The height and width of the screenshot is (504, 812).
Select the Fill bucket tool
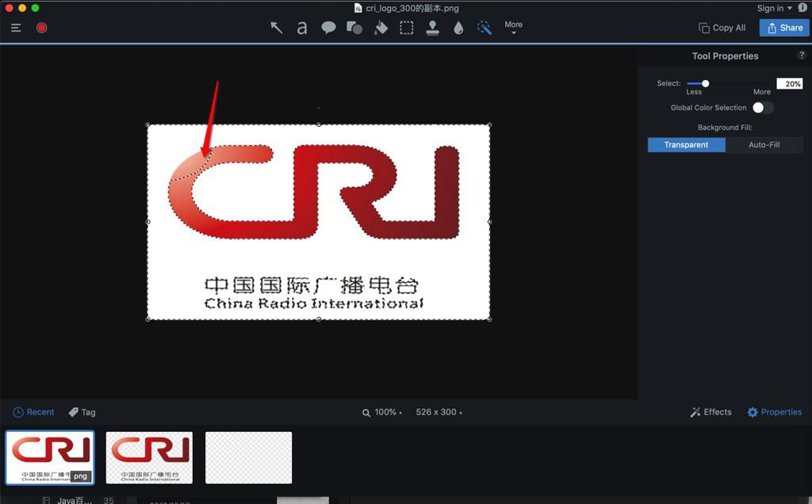(x=381, y=28)
